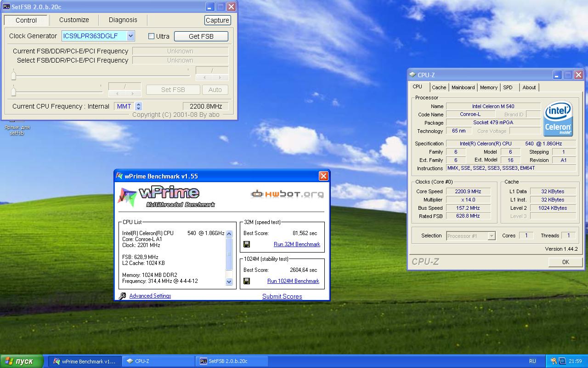Image resolution: width=588 pixels, height=368 pixels.
Task: Click the Instructions MMX, SSE list field
Action: [x=511, y=168]
